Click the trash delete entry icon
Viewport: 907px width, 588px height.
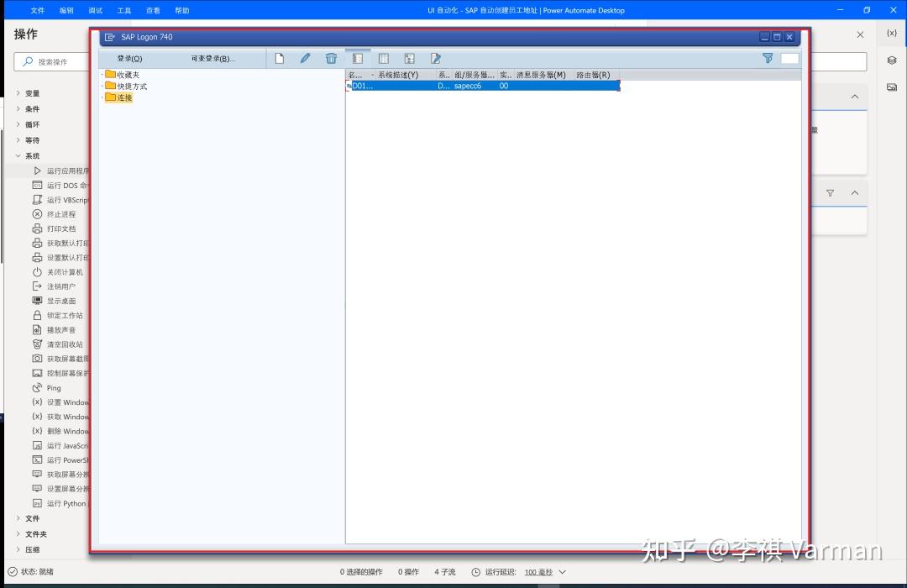click(331, 58)
